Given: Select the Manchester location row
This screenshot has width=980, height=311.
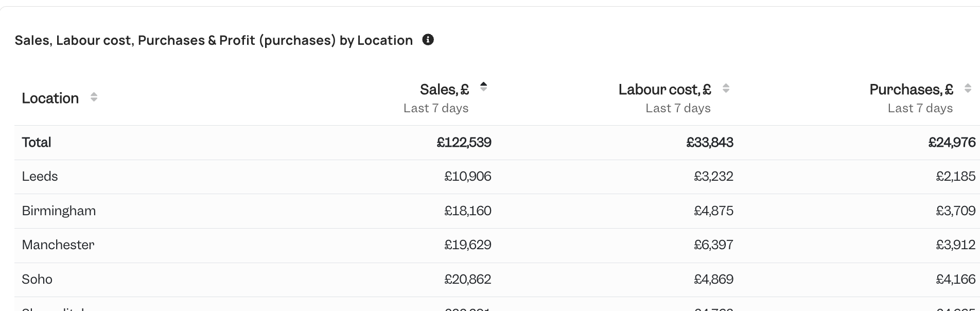Looking at the screenshot, I should click(497, 245).
